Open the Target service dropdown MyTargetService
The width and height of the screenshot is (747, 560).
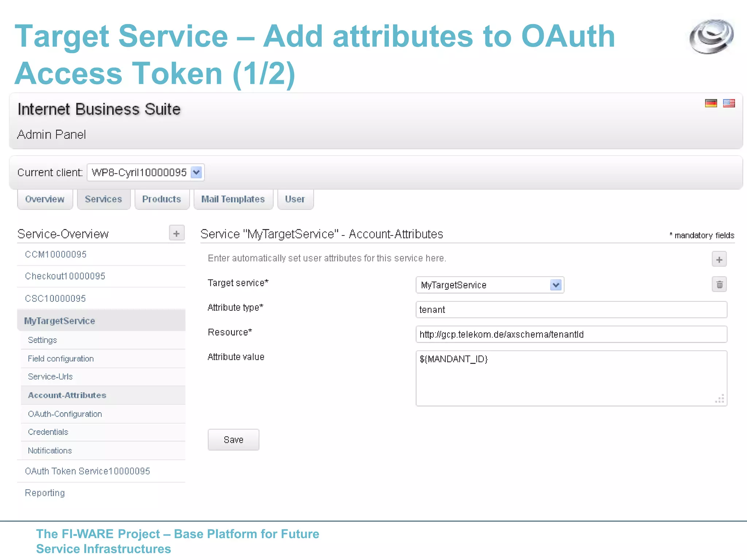pyautogui.click(x=489, y=285)
